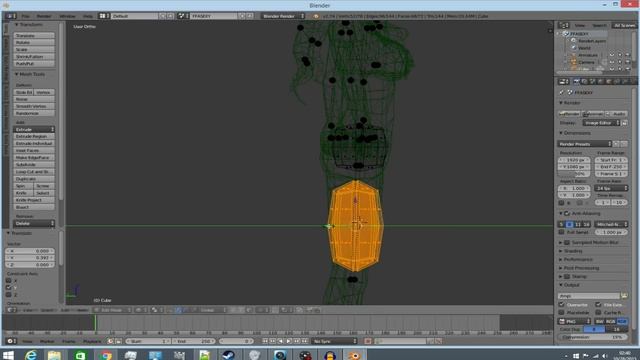The width and height of the screenshot is (640, 360).
Task: Open Internet Explorer from taskbar
Action: [x=31, y=355]
